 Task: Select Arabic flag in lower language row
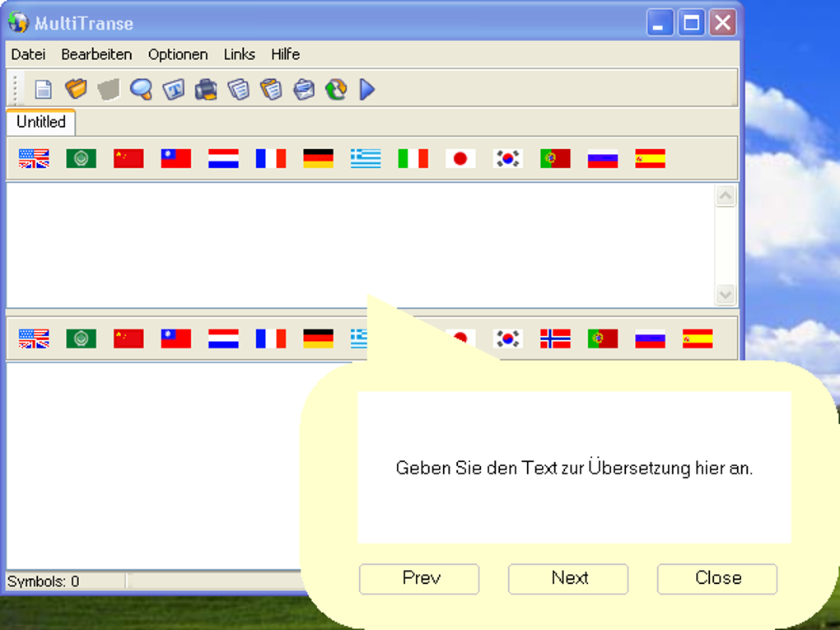[82, 338]
